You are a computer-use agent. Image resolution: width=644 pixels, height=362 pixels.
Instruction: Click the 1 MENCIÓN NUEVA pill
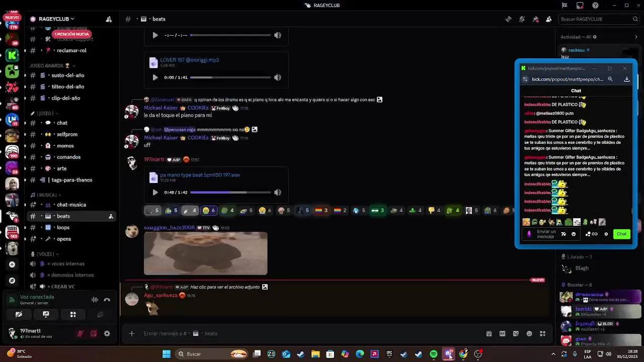(x=72, y=34)
